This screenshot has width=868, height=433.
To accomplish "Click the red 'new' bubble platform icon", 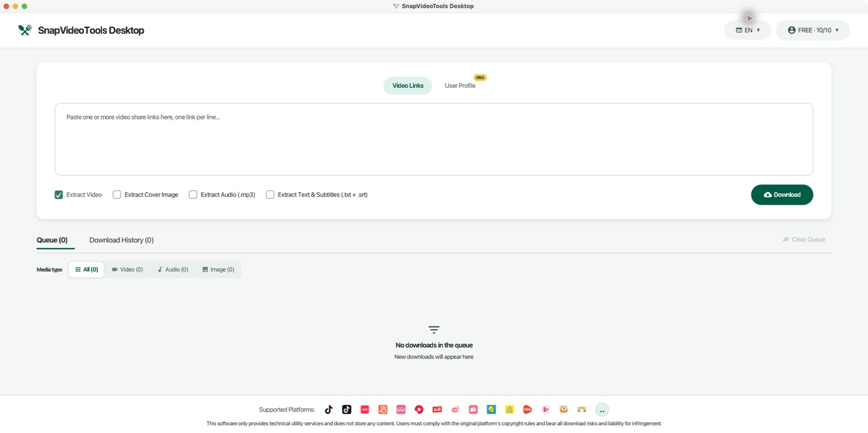I will tap(527, 409).
